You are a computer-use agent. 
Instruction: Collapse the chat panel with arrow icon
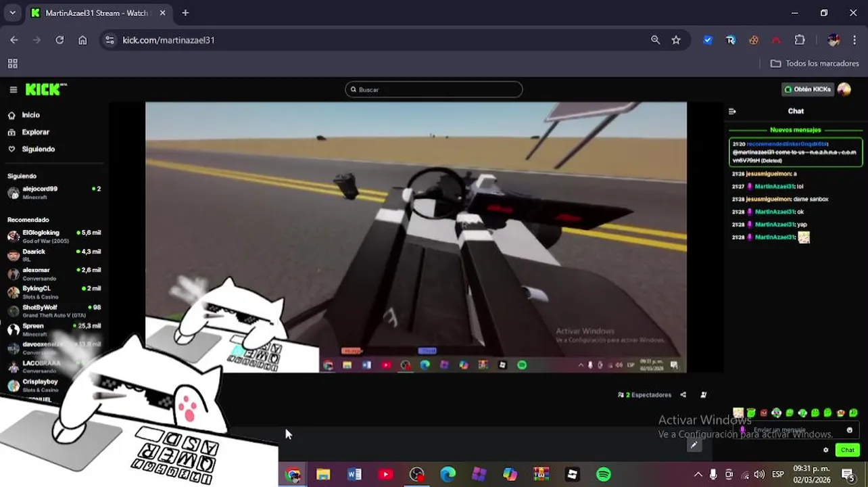click(x=732, y=112)
